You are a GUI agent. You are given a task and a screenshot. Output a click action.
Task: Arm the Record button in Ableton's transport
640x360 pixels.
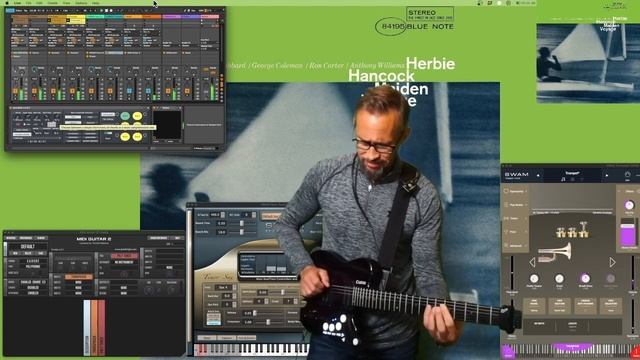[x=111, y=11]
